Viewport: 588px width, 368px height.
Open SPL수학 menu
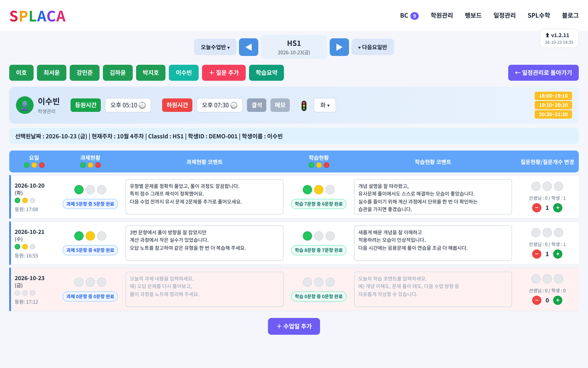pyautogui.click(x=539, y=15)
